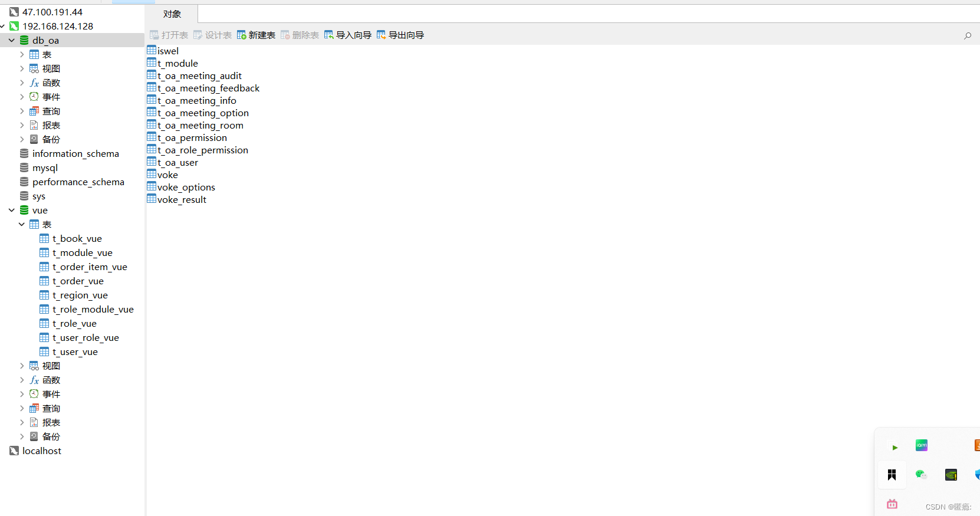The width and height of the screenshot is (980, 516).
Task: Select the 47.100.191.44 connection
Action: [x=52, y=12]
